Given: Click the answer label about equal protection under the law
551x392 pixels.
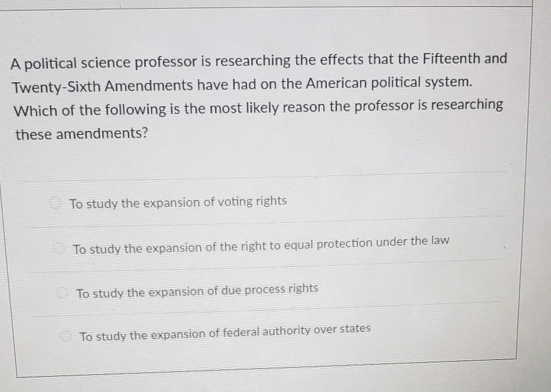Looking at the screenshot, I should point(261,245).
